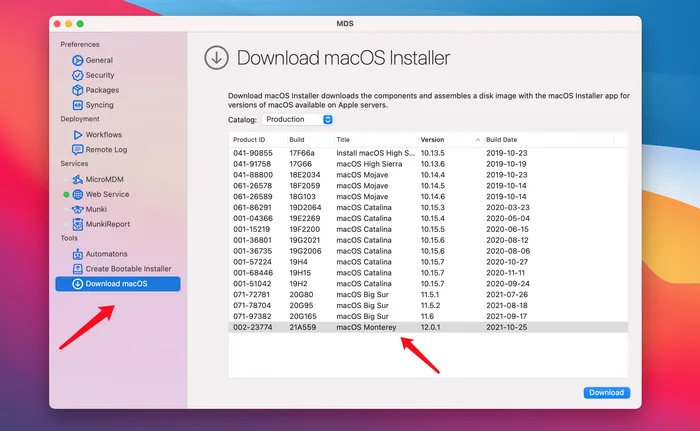Toggle the MunkiReport status indicator
Viewport: 700px width, 431px height.
click(x=66, y=224)
